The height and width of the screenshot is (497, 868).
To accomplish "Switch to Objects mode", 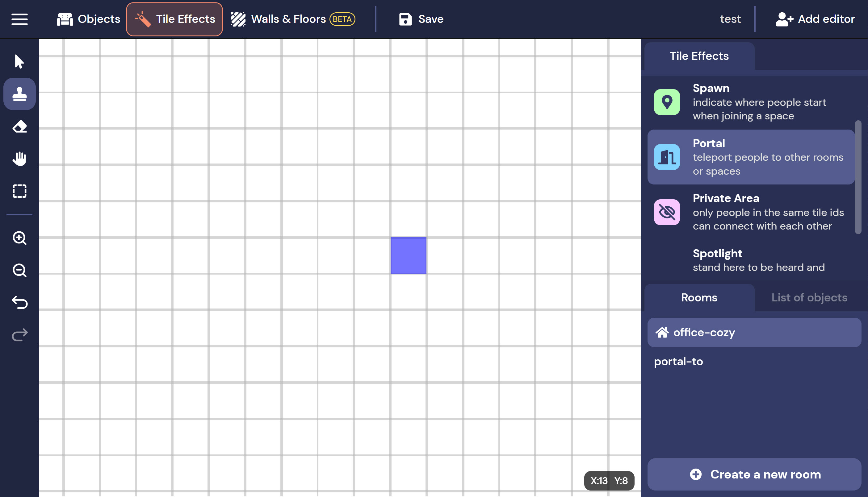I will (89, 19).
